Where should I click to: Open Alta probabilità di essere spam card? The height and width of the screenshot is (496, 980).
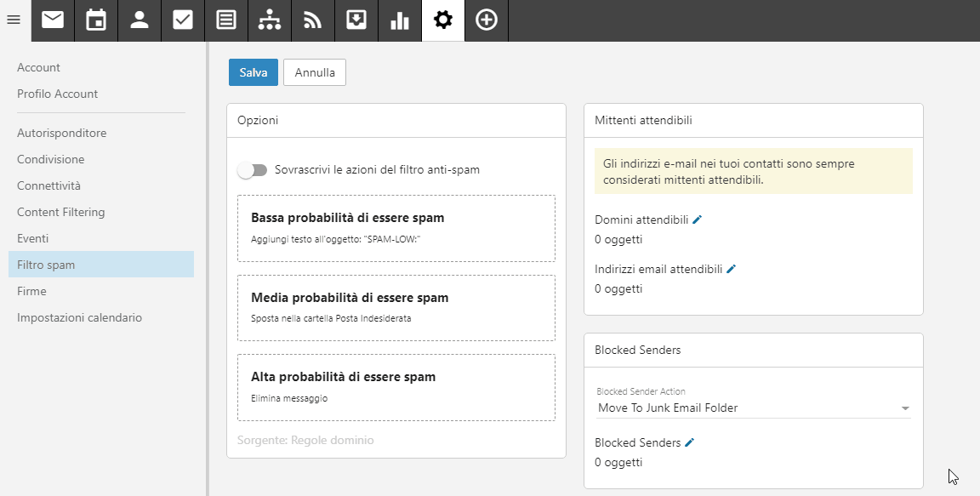pyautogui.click(x=396, y=387)
